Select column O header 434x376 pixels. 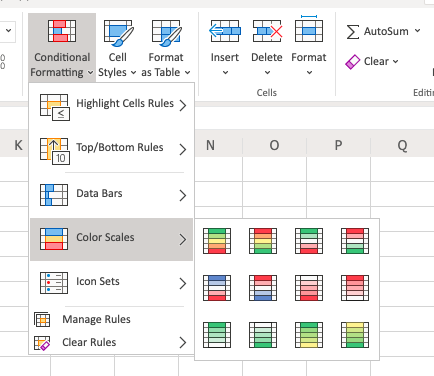274,145
